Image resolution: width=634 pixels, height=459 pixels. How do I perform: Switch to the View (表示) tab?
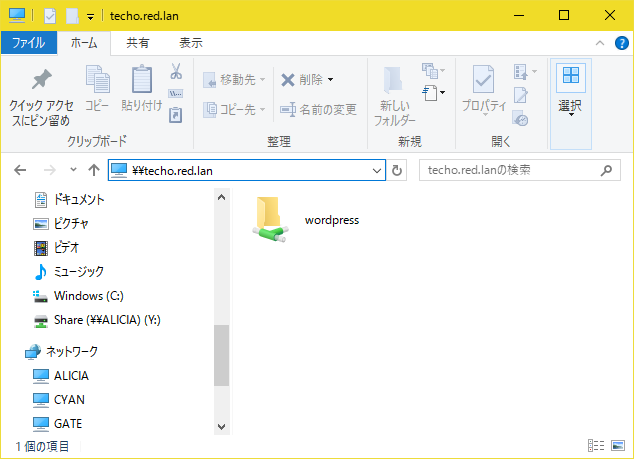pyautogui.click(x=191, y=42)
